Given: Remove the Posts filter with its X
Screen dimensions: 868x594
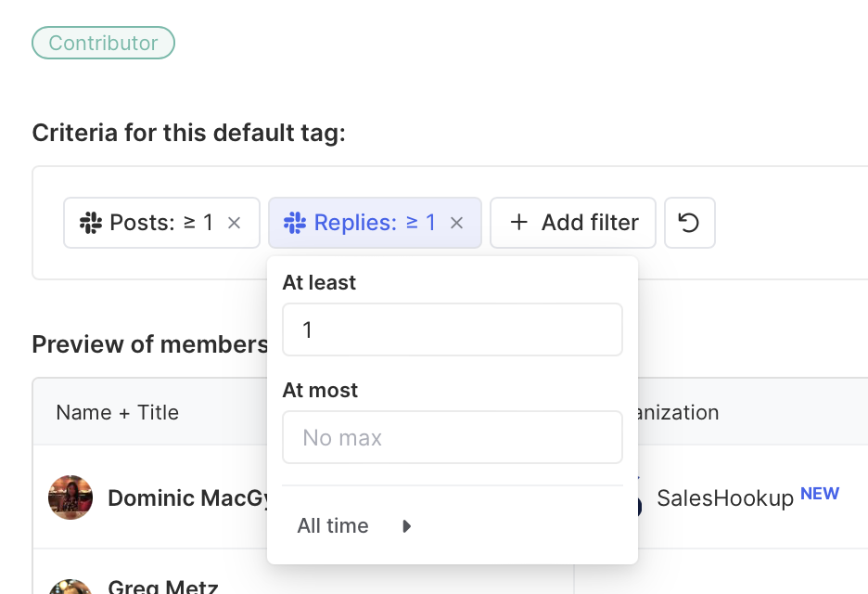Looking at the screenshot, I should [x=235, y=223].
